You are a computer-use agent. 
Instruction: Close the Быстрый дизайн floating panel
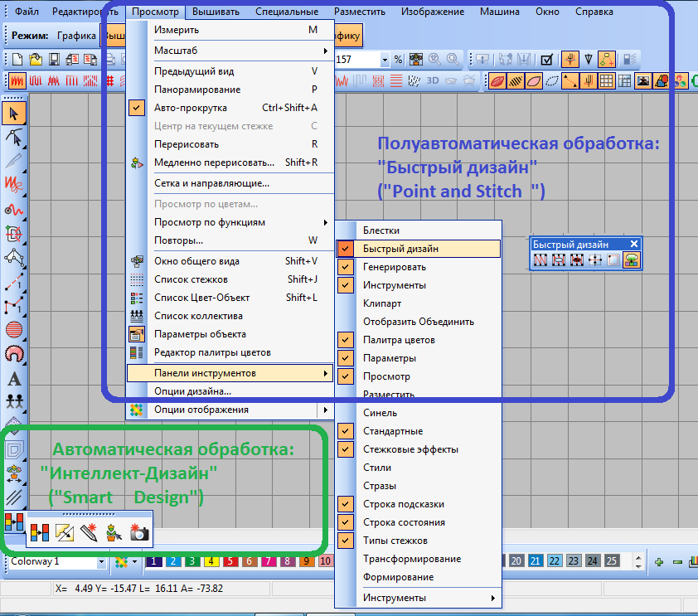point(634,244)
